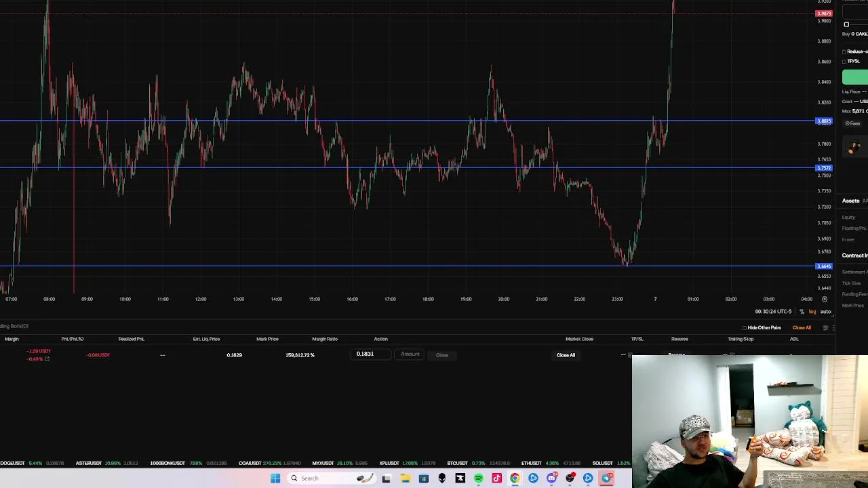Click the red 3.9078 current price label
Screen dimensions: 868x488
tap(823, 14)
